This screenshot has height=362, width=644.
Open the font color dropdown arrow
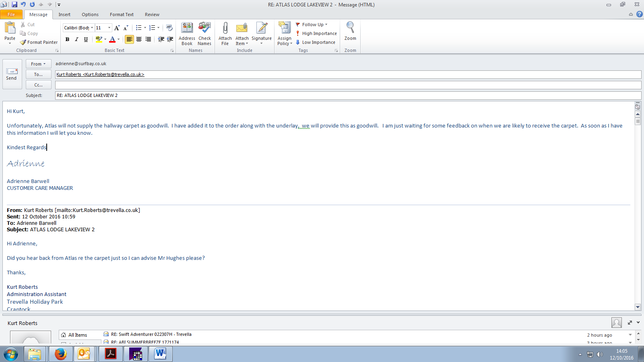(x=119, y=39)
